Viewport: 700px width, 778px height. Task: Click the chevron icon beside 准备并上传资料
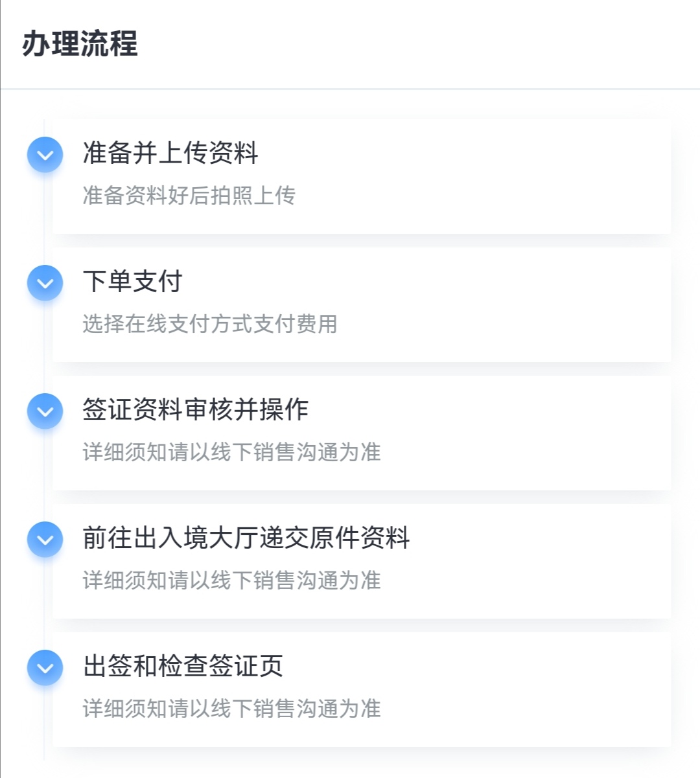45,155
